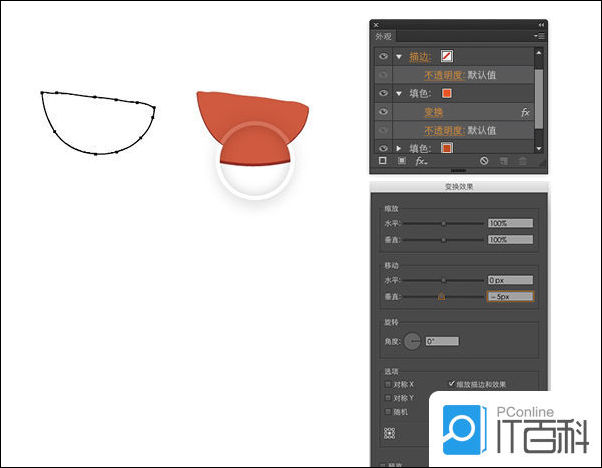Viewport: 602px width, 468px height.
Task: Click the Clear Appearance icon
Action: tap(484, 160)
